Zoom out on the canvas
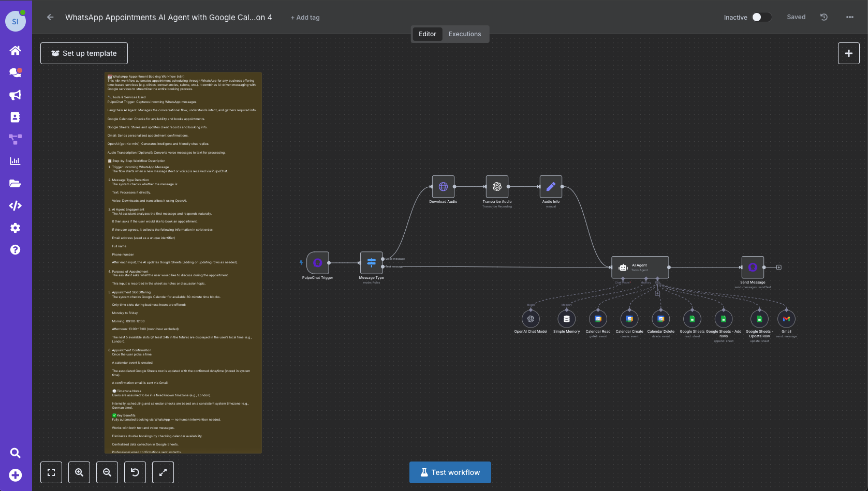 click(x=107, y=472)
